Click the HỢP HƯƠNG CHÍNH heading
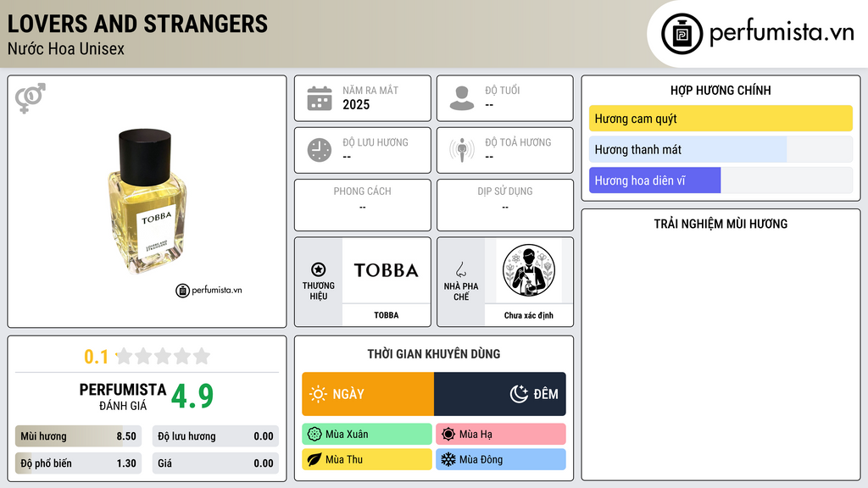This screenshot has height=488, width=868. click(x=721, y=90)
